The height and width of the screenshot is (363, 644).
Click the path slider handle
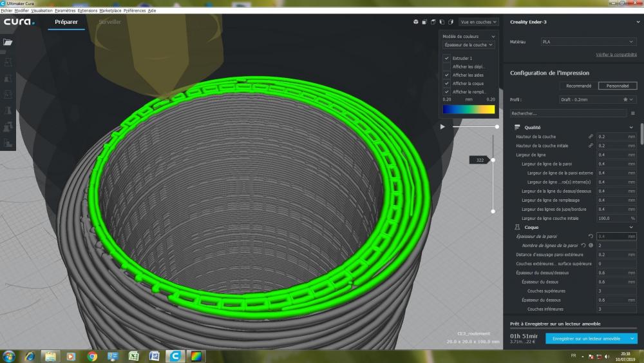click(x=497, y=126)
